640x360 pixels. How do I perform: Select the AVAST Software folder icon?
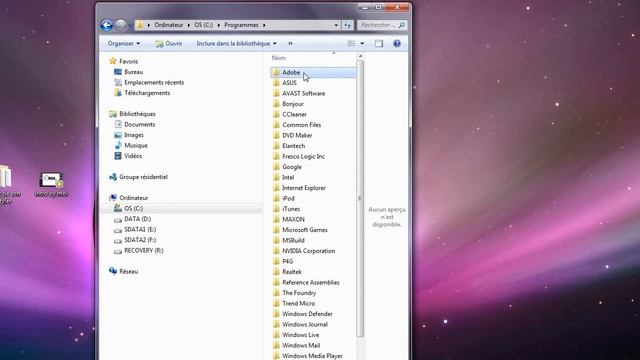point(276,93)
